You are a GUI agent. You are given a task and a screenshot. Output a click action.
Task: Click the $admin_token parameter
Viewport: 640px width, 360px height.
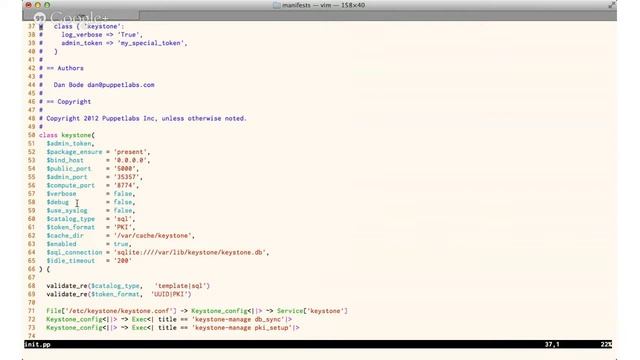tap(69, 144)
